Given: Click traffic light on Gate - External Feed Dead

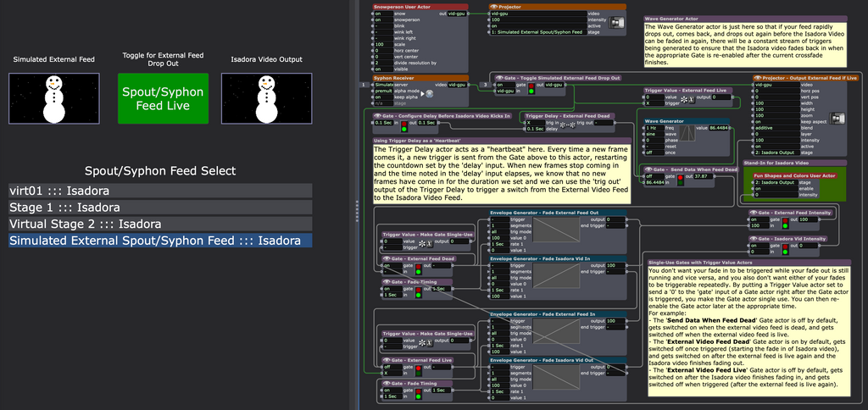Looking at the screenshot, I should pyautogui.click(x=419, y=269).
